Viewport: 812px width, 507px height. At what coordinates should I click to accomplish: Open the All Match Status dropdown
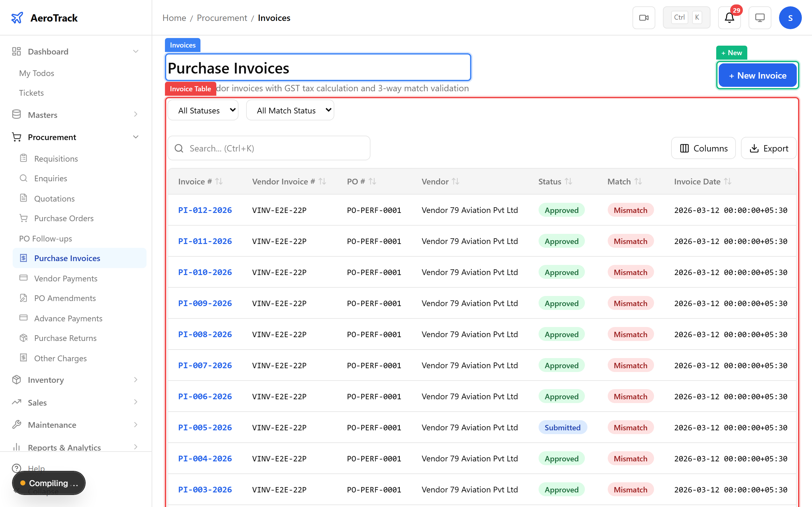pos(290,110)
